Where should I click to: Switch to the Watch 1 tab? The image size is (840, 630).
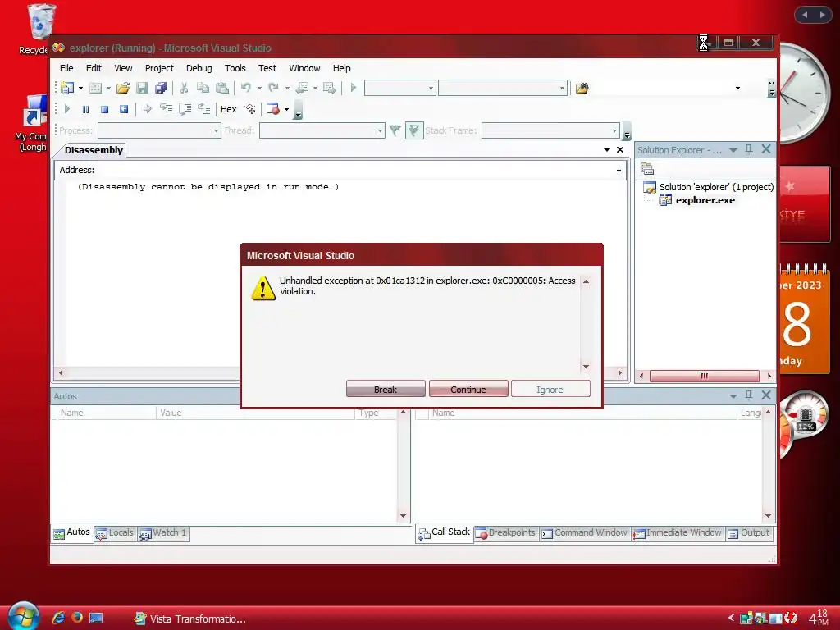coord(163,533)
